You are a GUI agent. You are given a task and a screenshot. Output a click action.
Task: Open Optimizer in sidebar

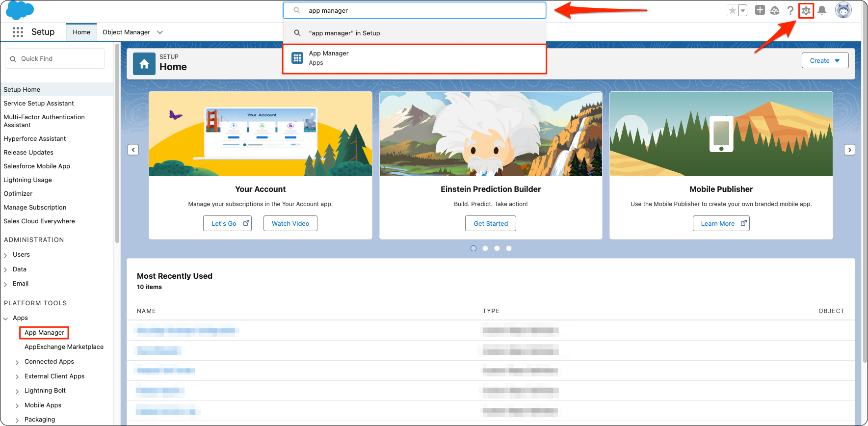coord(18,193)
